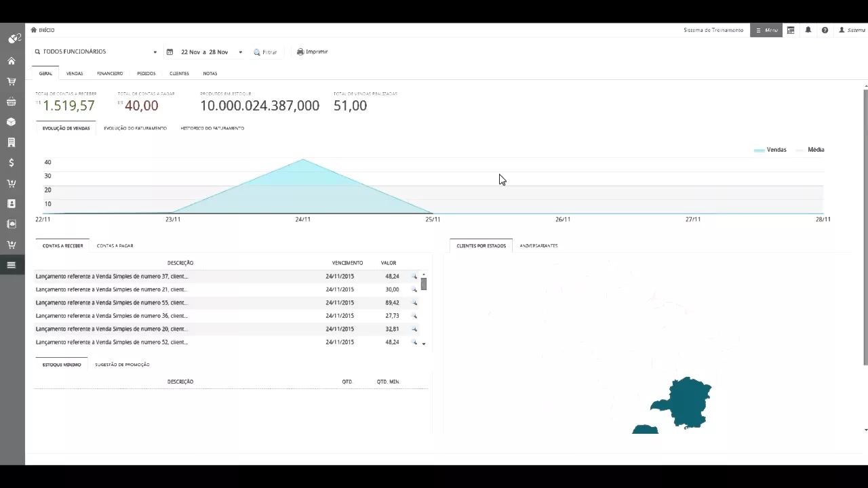Switch to the Vendas tab

point(75,73)
